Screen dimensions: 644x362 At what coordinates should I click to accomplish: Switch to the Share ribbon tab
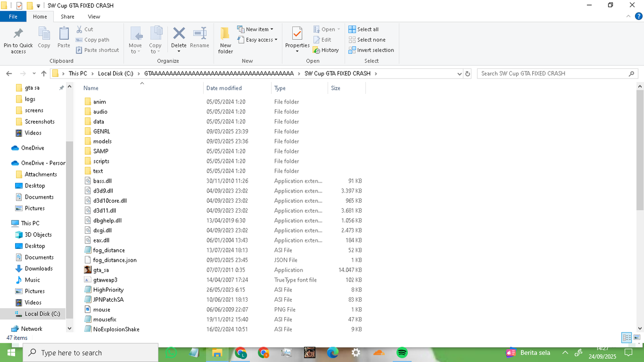67,17
